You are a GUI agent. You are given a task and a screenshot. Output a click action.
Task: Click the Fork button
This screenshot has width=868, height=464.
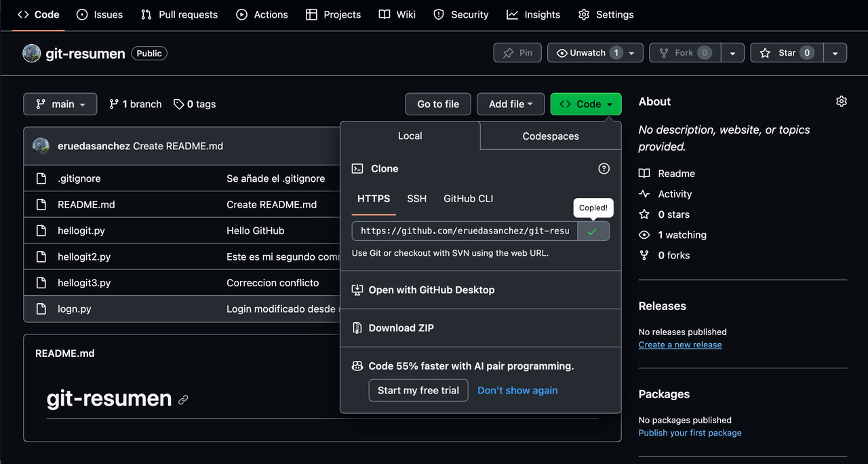(684, 53)
